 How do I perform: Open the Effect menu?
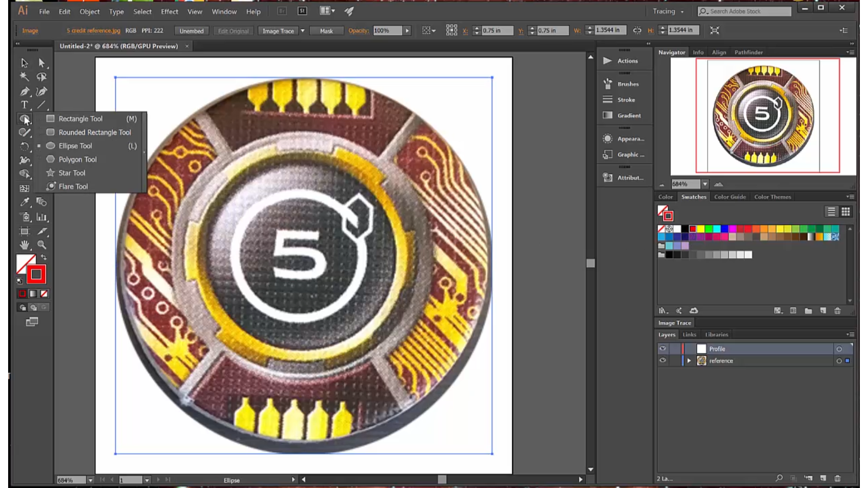click(x=169, y=11)
